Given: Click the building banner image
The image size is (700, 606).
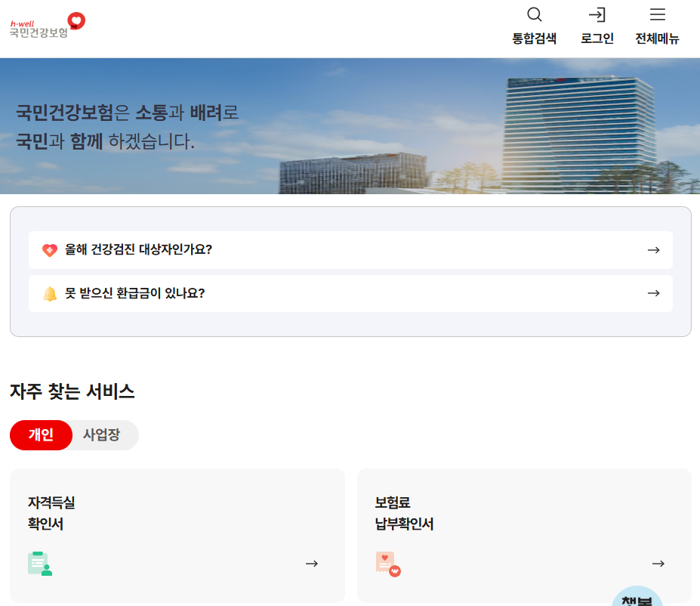Looking at the screenshot, I should (350, 126).
